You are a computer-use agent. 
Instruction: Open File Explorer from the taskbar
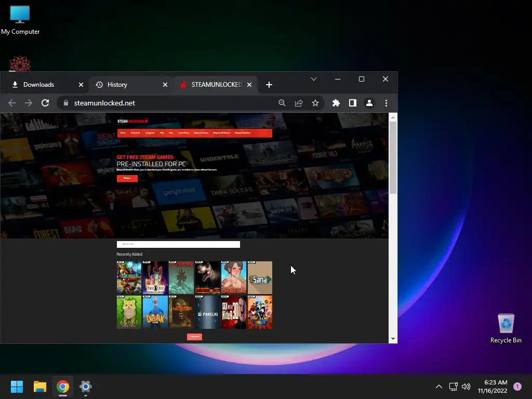click(x=39, y=387)
